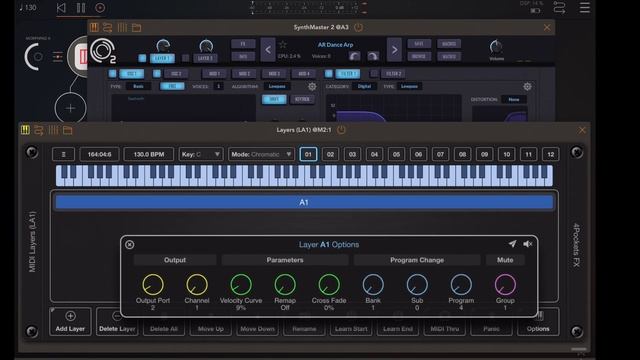Open the Voices count selector
This screenshot has width=640, height=360.
point(218,86)
